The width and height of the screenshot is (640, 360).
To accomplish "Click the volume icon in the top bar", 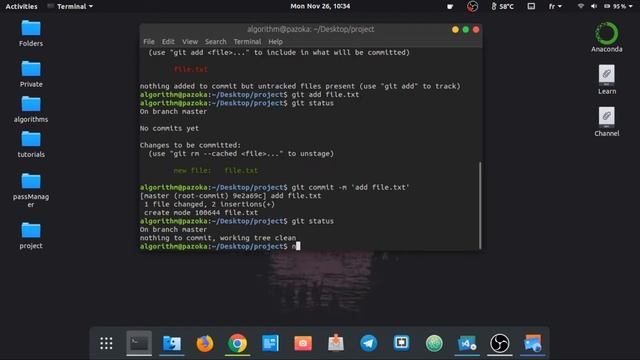I will click(594, 6).
